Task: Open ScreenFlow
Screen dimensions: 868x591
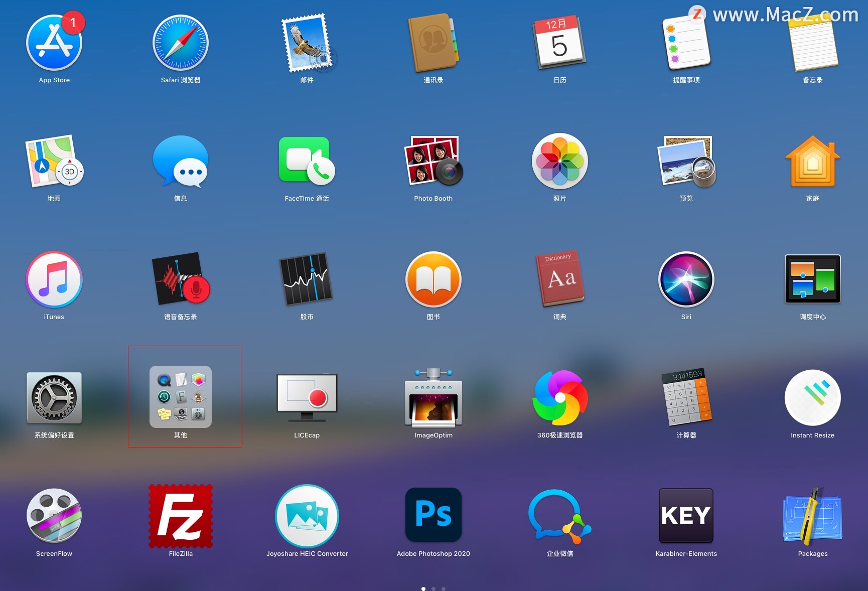Action: pyautogui.click(x=54, y=516)
